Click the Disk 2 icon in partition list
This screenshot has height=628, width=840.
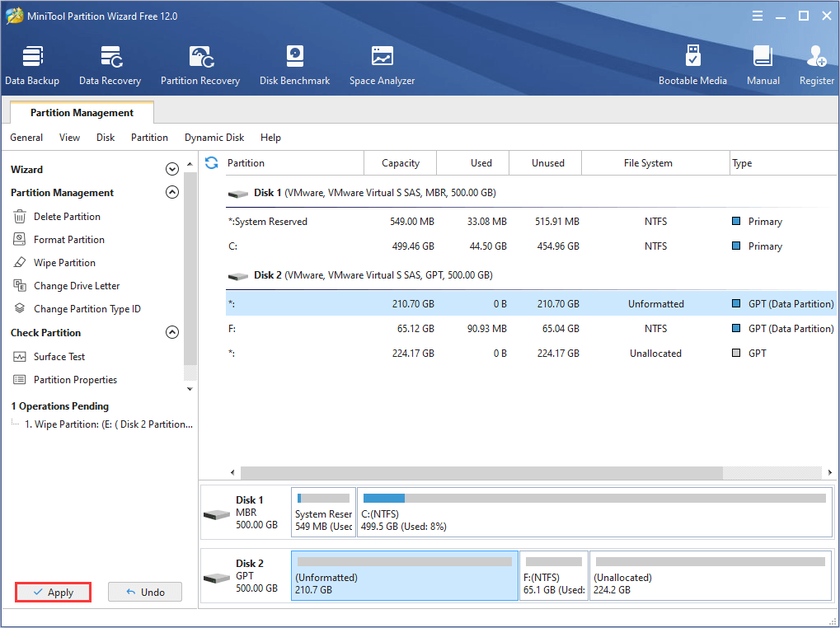[x=238, y=276]
